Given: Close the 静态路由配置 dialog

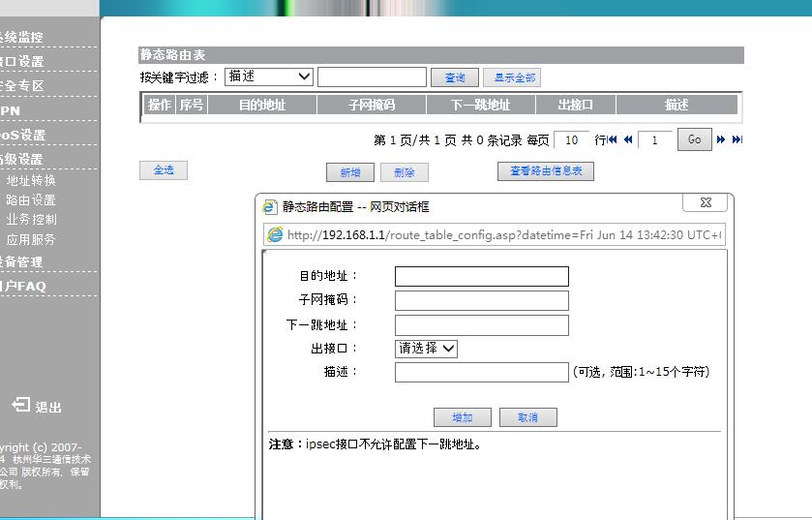Looking at the screenshot, I should click(706, 202).
